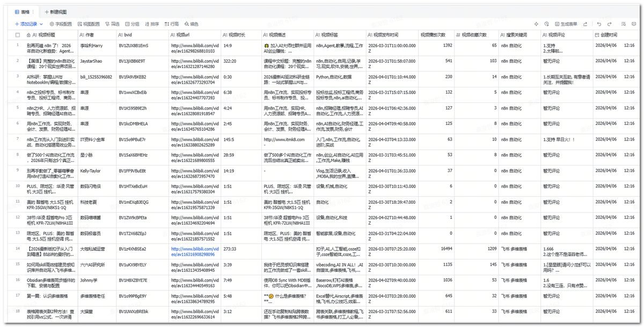This screenshot has height=327, width=644.
Task: Open the blue bilibili URL link in row 14
Action: pos(194,251)
